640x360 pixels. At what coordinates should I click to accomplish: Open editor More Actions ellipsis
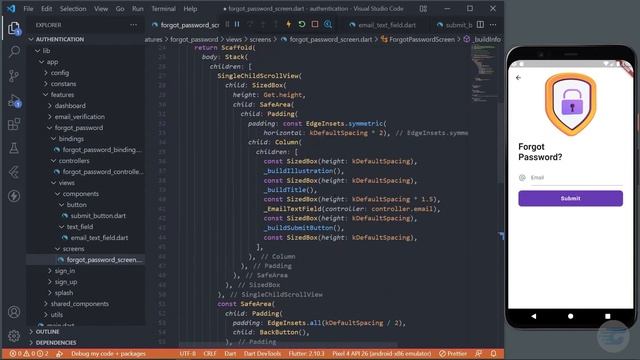[493, 25]
